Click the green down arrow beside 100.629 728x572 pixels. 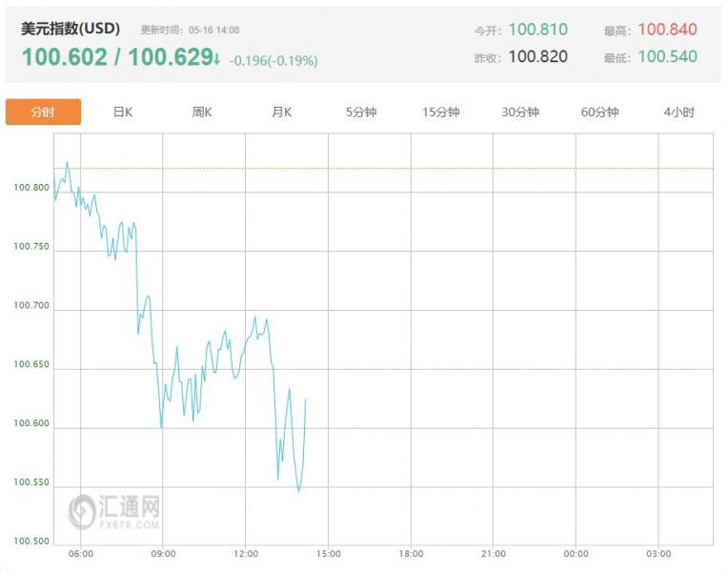coord(216,58)
